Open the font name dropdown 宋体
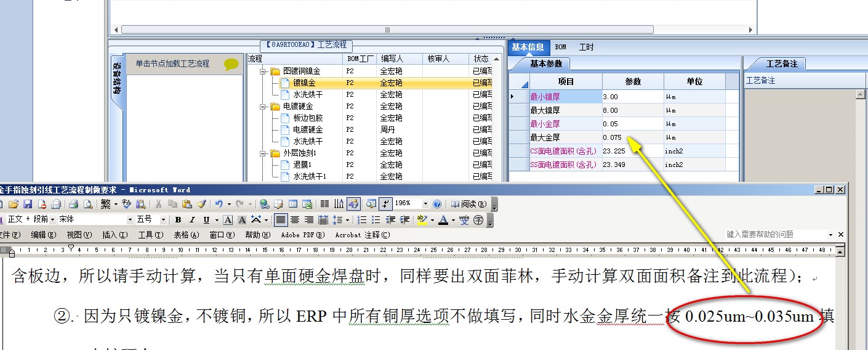This screenshot has width=868, height=350. tap(129, 220)
